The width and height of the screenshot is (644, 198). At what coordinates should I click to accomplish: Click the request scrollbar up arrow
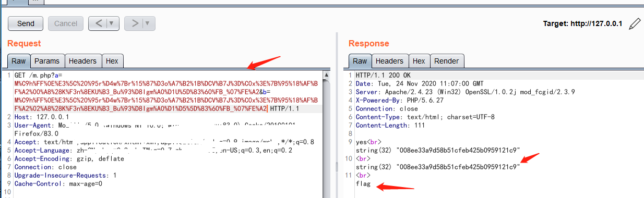tap(326, 76)
